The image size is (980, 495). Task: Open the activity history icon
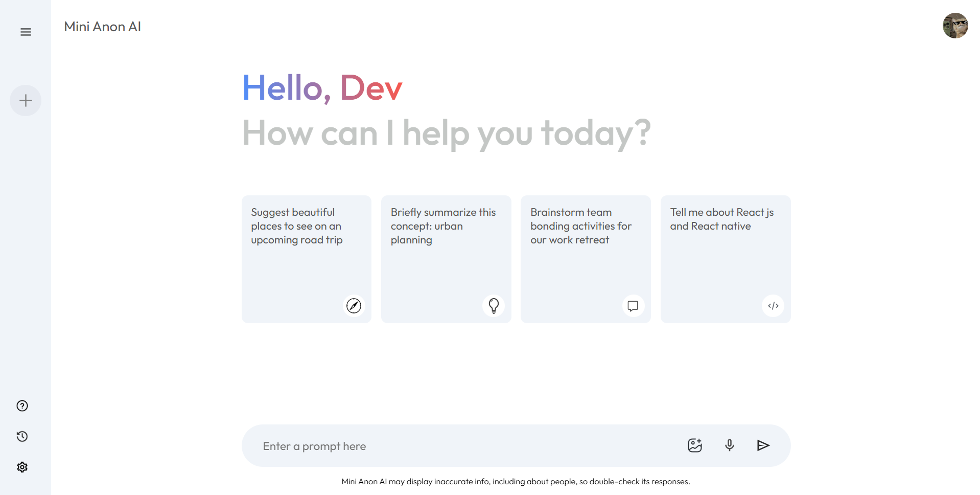coord(22,436)
